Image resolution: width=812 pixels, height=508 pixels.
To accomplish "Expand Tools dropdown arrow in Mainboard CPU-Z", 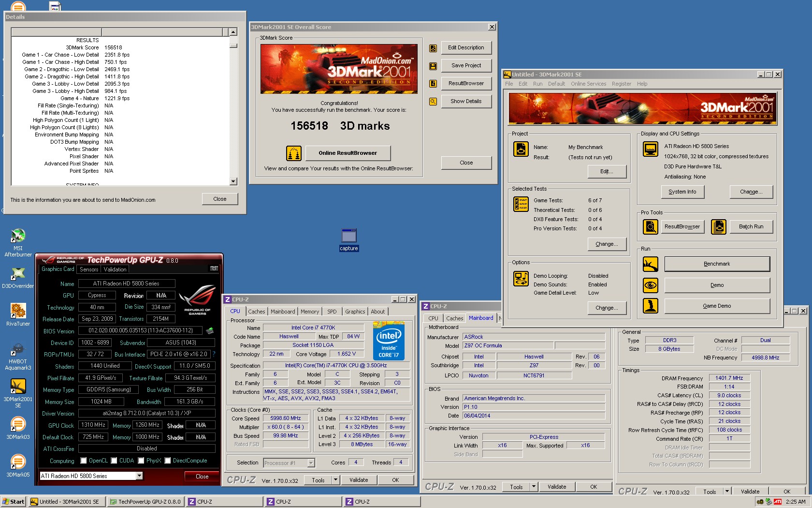I will click(534, 487).
